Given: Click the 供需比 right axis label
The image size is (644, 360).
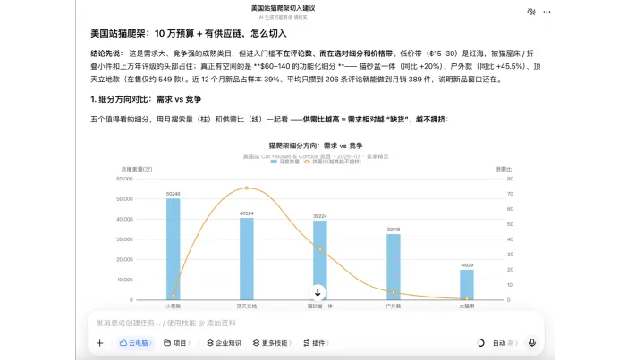Looking at the screenshot, I should 503,169.
